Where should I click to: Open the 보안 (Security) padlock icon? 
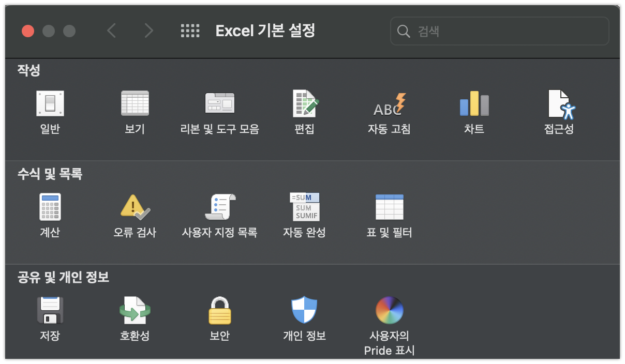click(220, 310)
